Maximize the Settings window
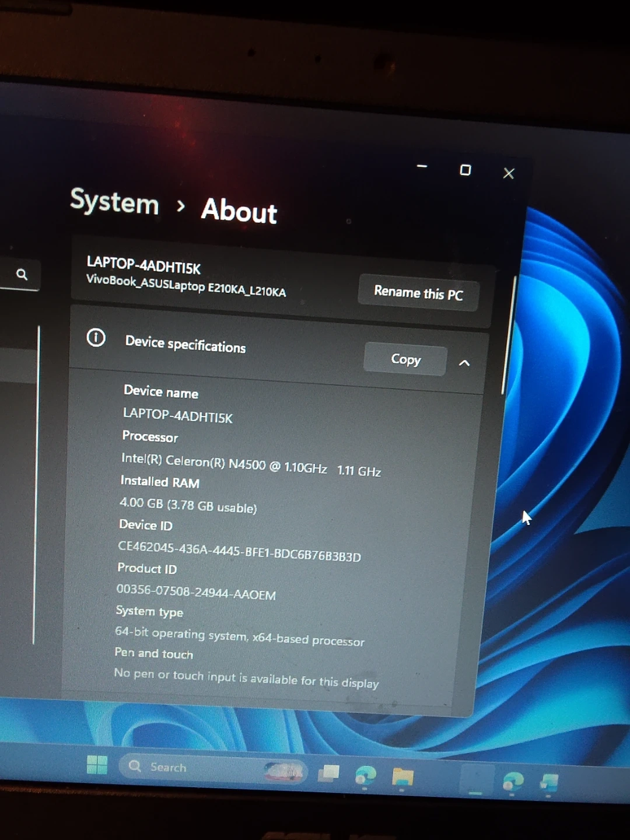Screen dimensions: 630x840 coord(465,170)
